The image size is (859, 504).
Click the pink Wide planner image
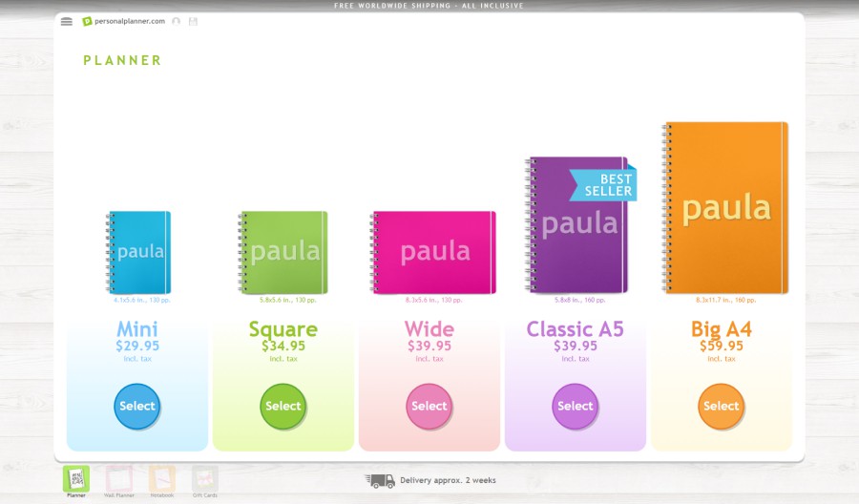[x=434, y=252]
